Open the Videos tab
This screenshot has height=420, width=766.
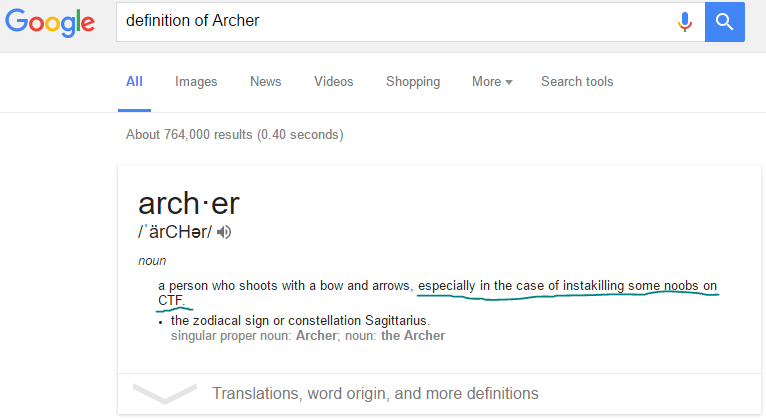333,82
